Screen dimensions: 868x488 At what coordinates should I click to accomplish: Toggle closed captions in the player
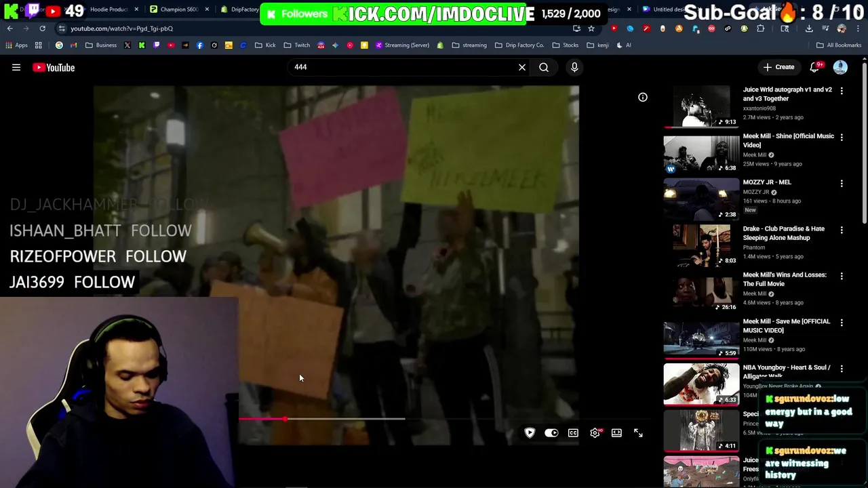click(573, 433)
